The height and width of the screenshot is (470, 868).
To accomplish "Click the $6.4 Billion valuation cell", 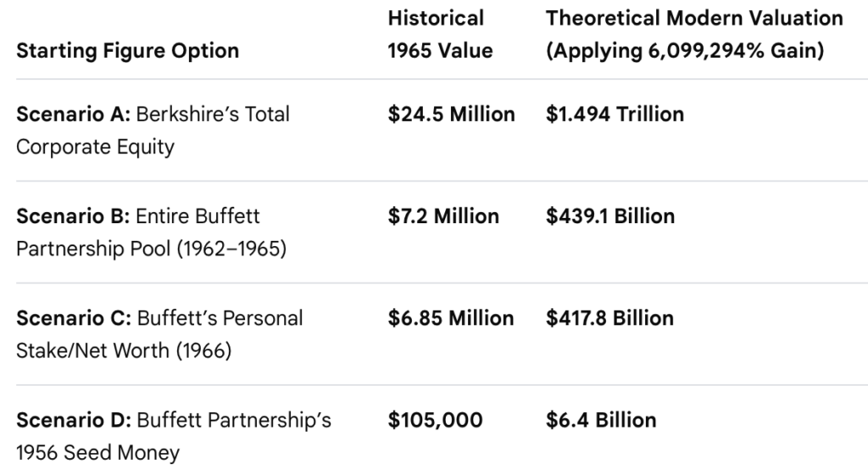I will pyautogui.click(x=601, y=420).
